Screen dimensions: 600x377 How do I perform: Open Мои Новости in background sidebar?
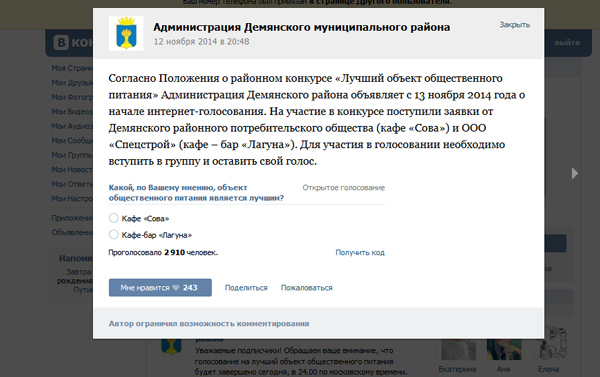pos(72,170)
